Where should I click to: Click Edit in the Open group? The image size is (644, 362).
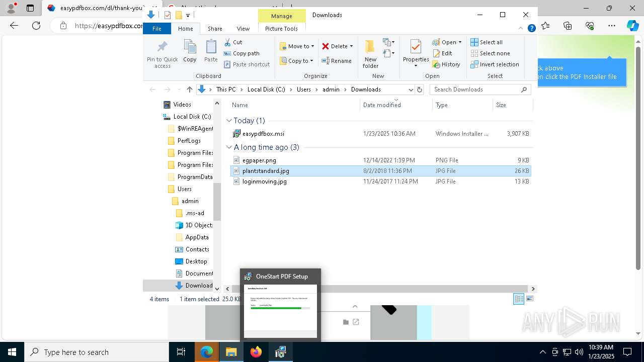click(x=442, y=53)
